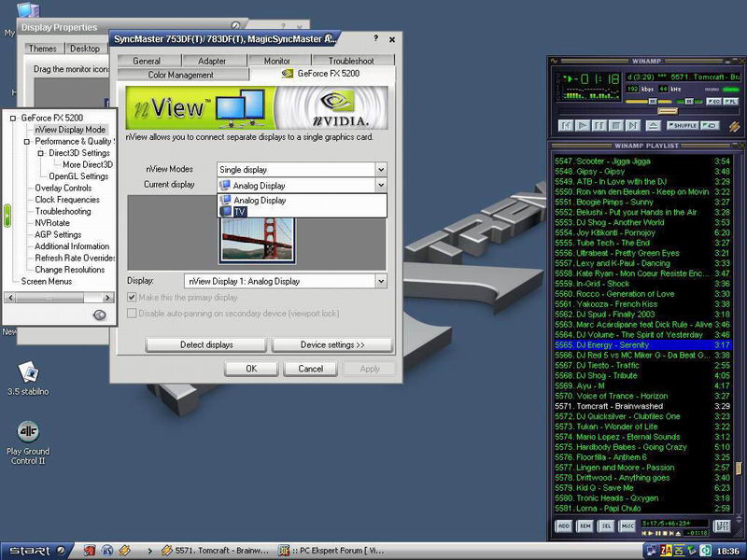Image resolution: width=747 pixels, height=560 pixels.
Task: Open the nView Modes dropdown
Action: pos(380,170)
